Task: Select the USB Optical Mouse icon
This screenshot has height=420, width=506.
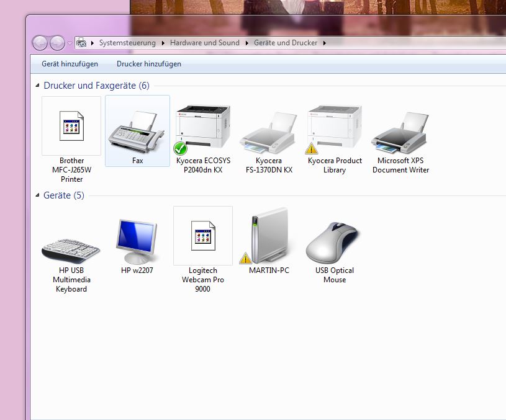Action: point(333,243)
